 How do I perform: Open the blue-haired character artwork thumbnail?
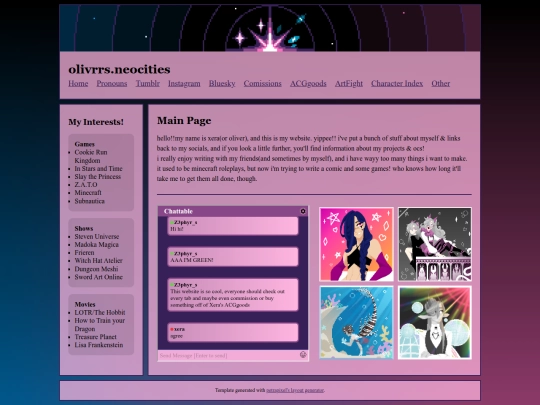(x=356, y=244)
